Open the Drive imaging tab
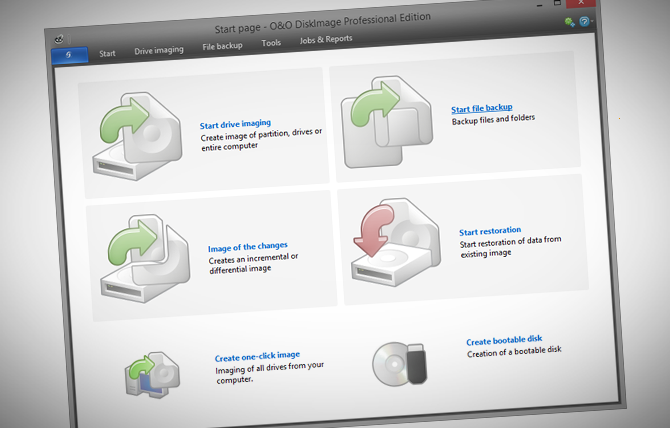670x428 pixels. [159, 50]
